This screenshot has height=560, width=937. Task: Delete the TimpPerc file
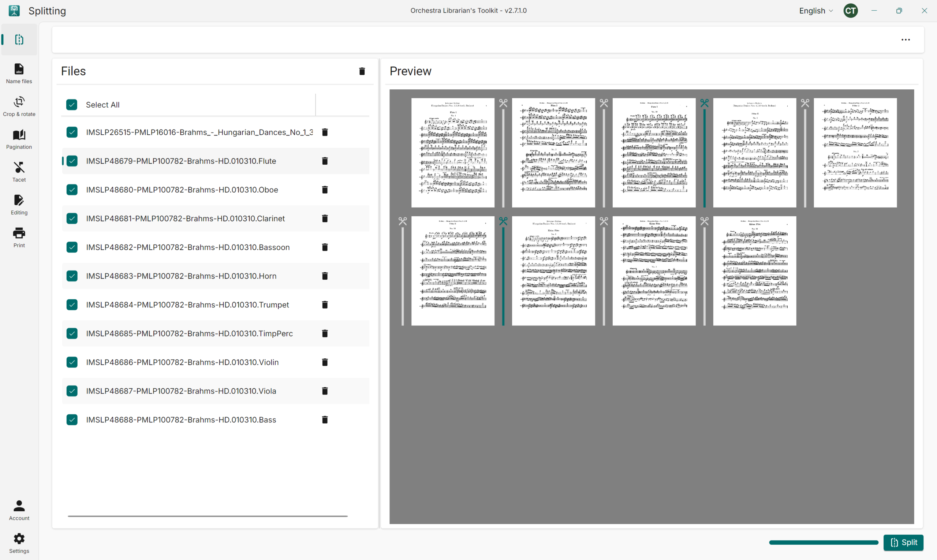click(325, 333)
